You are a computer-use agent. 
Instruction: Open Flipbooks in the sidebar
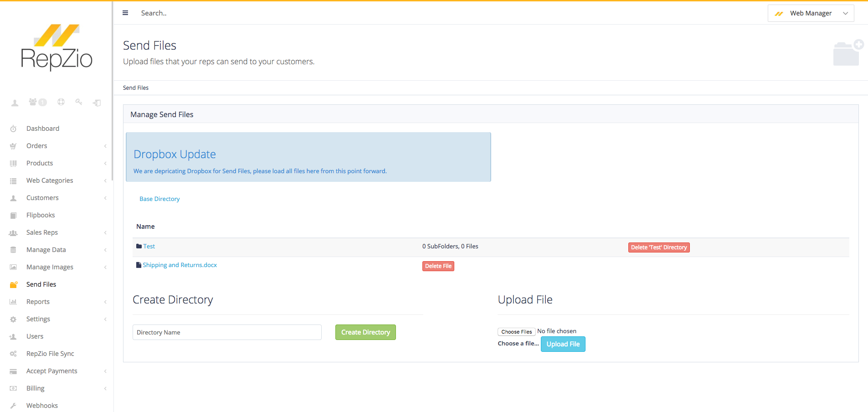[41, 215]
